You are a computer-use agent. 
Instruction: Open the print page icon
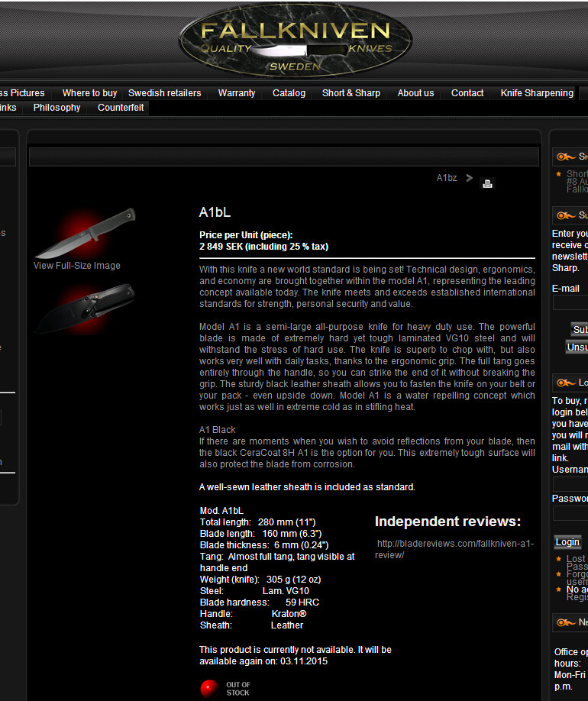click(487, 184)
